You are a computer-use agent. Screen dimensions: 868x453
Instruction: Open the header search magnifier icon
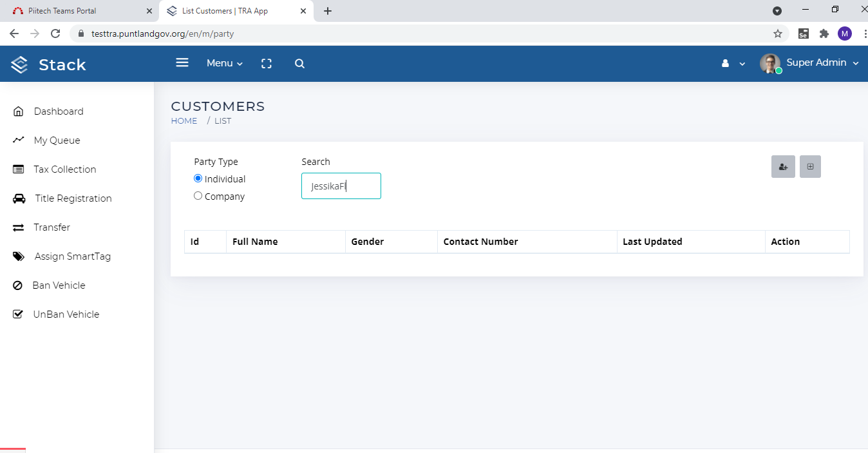299,63
